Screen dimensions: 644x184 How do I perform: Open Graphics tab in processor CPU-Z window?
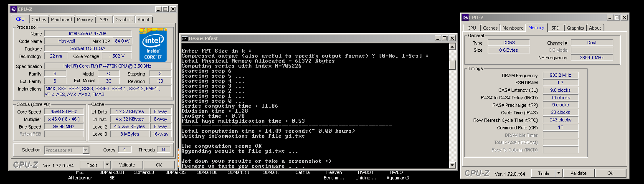[x=124, y=20]
